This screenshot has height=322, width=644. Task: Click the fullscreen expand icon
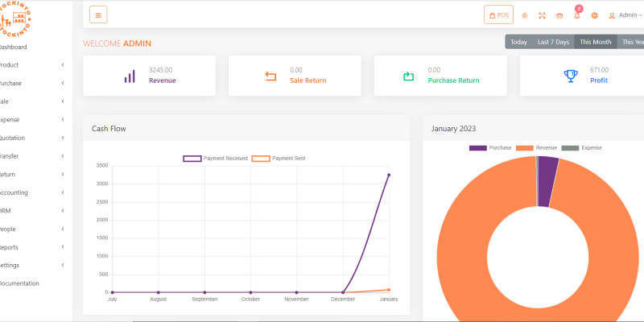(x=542, y=15)
